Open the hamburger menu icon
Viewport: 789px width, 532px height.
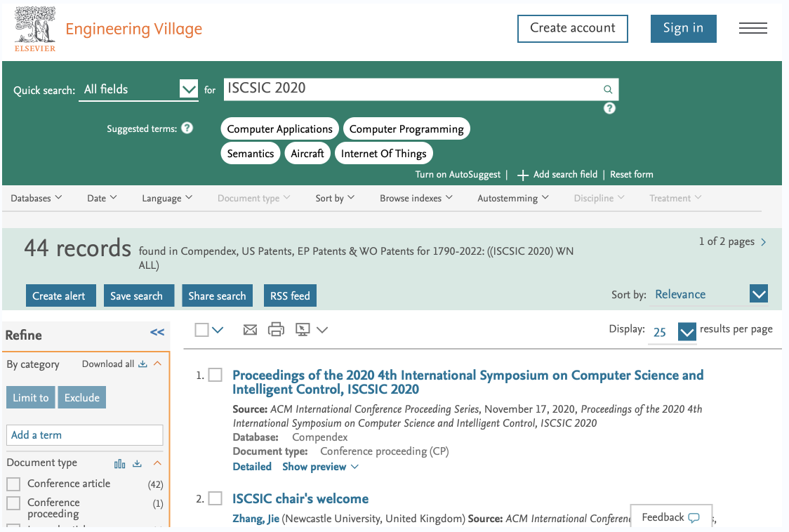pyautogui.click(x=752, y=28)
